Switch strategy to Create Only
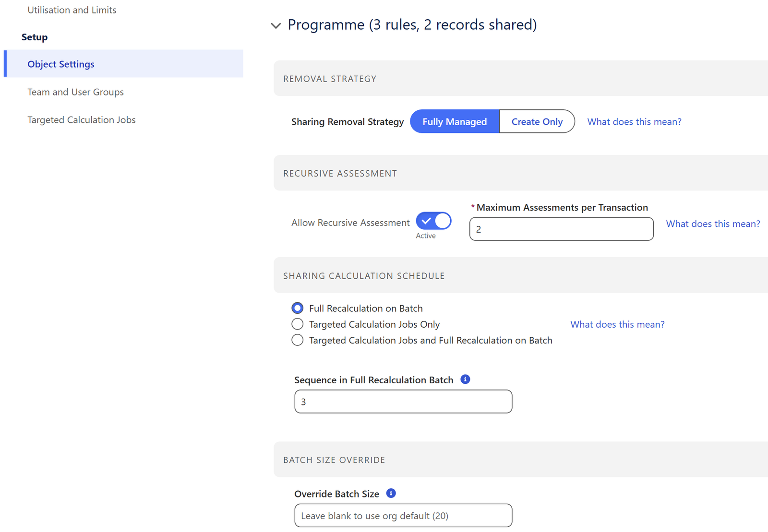The width and height of the screenshot is (768, 532). tap(537, 121)
